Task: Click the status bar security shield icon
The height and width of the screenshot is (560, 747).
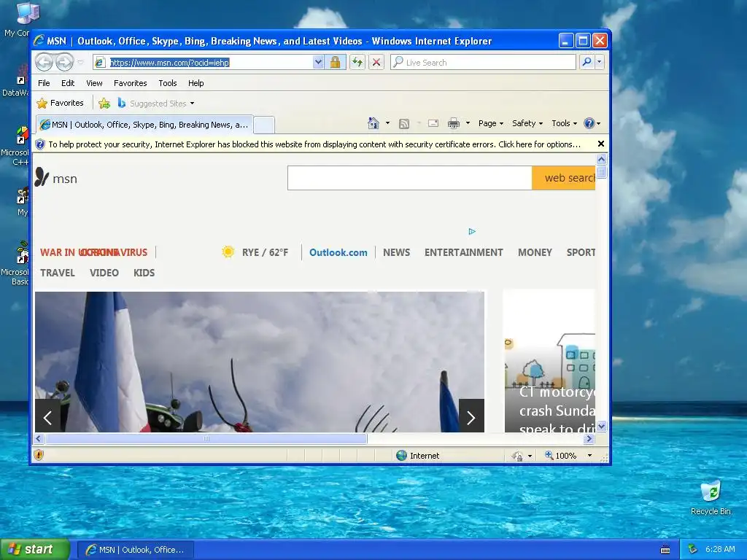Action: 39,455
